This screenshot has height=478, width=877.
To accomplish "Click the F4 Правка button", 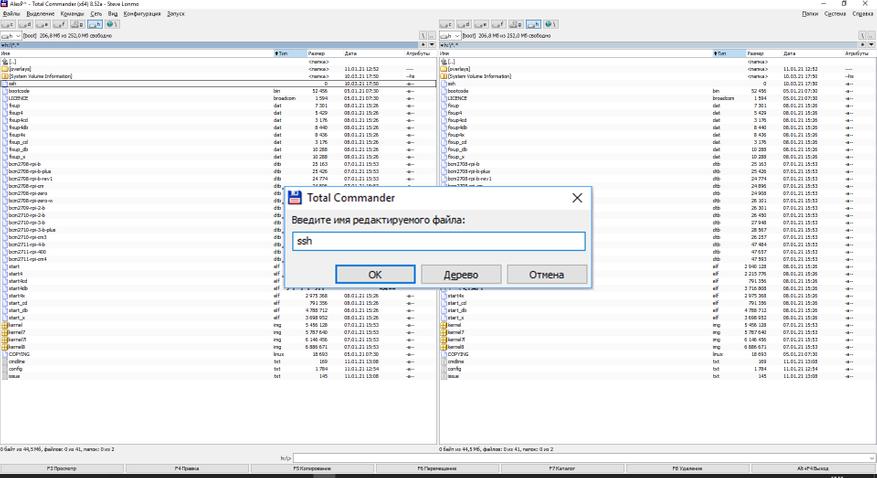I will pos(187,468).
